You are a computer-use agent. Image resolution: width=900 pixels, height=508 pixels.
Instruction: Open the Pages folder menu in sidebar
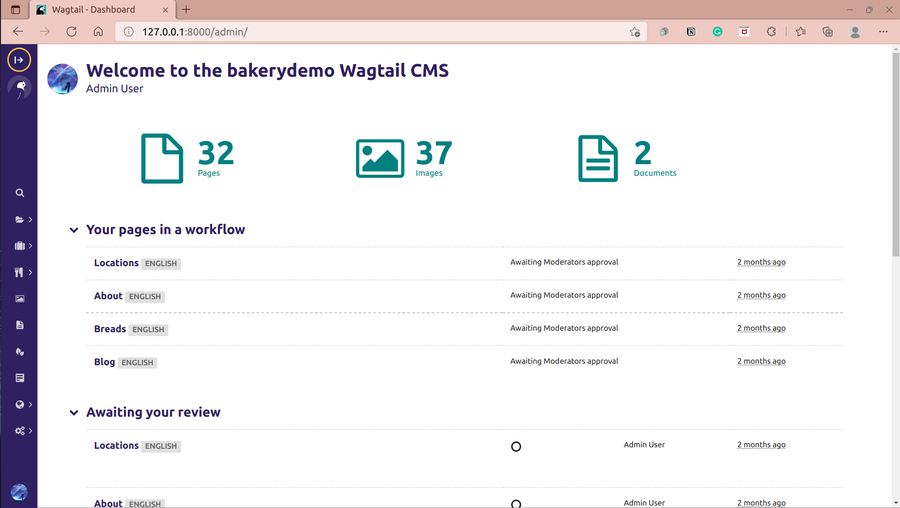pos(20,219)
